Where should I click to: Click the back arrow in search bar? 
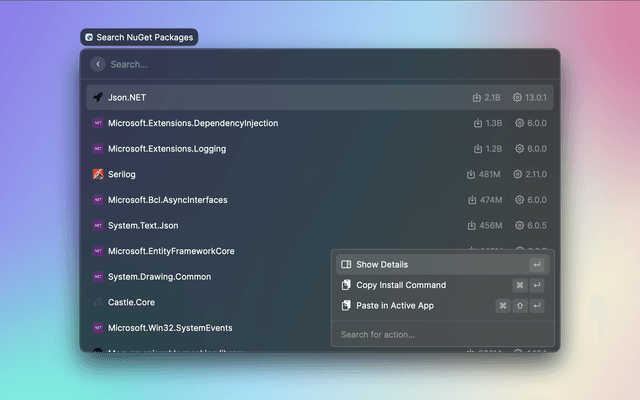pyautogui.click(x=98, y=64)
